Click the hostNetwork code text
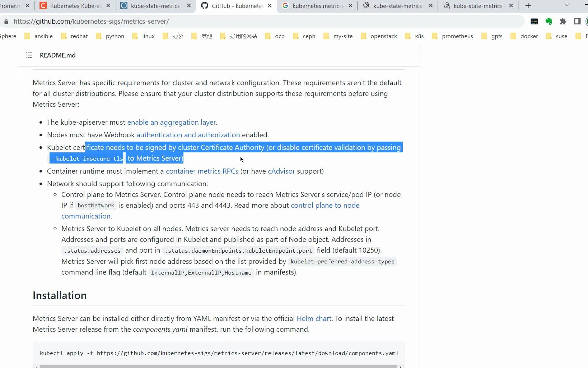This screenshot has height=368, width=588. click(x=96, y=206)
